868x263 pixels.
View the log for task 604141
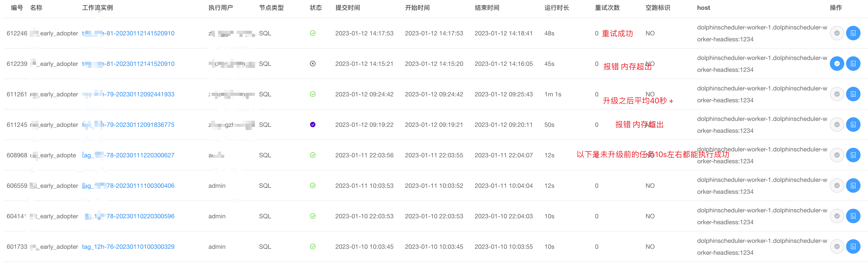pyautogui.click(x=853, y=216)
